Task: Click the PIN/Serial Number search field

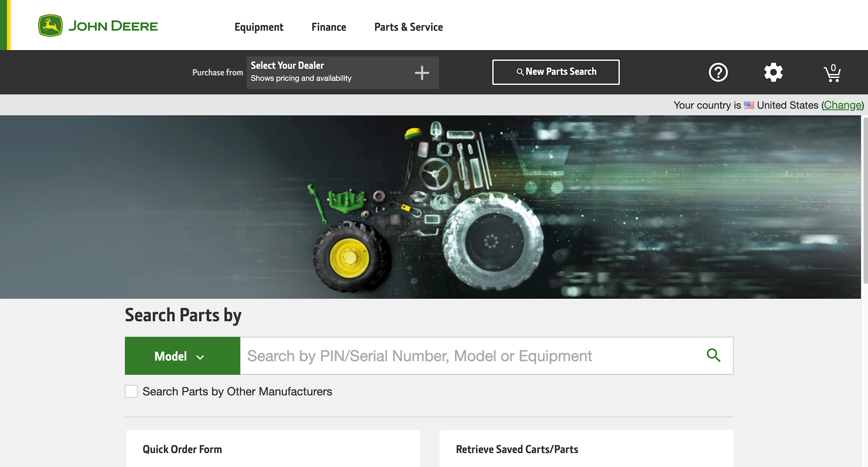Action: point(469,356)
